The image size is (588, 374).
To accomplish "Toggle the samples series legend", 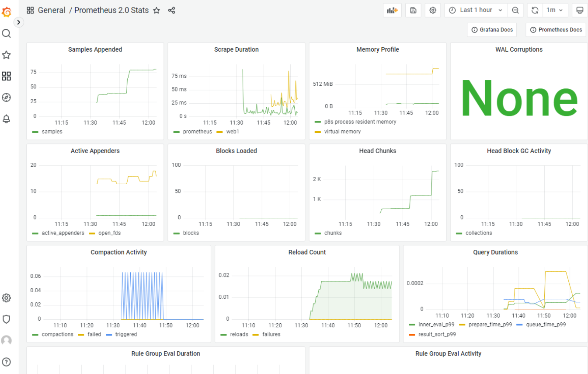I will (52, 132).
